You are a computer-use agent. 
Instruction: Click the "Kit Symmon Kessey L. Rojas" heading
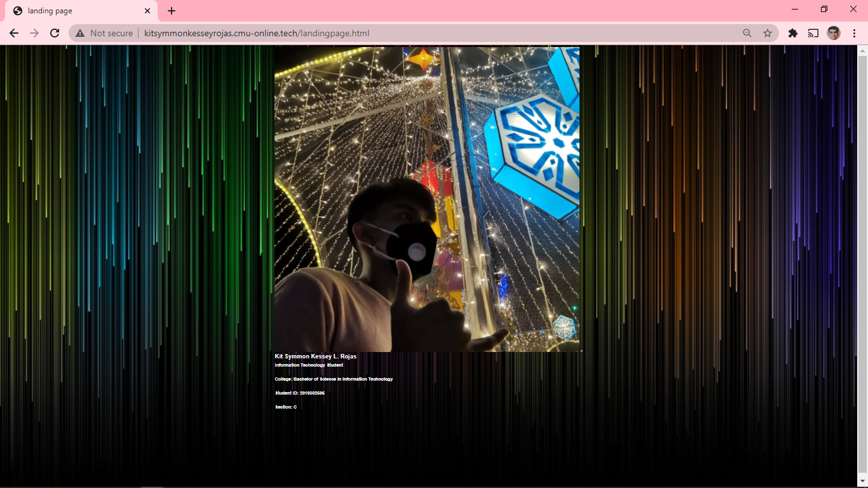pyautogui.click(x=316, y=356)
